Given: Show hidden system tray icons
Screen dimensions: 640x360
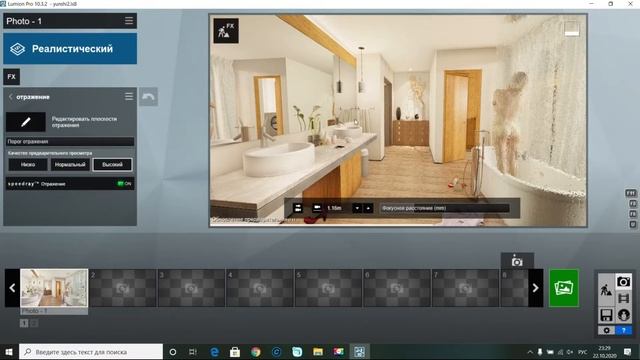Looking at the screenshot, I should (530, 352).
